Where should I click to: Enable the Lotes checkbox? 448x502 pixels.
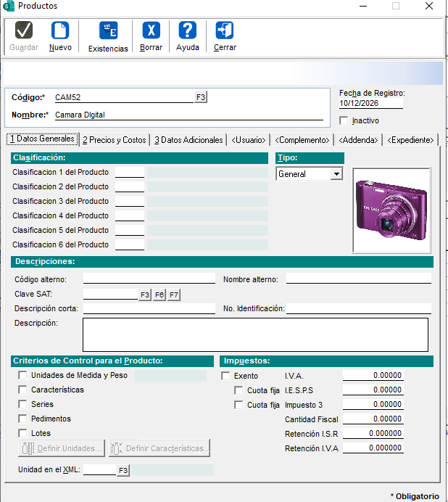coord(22,433)
